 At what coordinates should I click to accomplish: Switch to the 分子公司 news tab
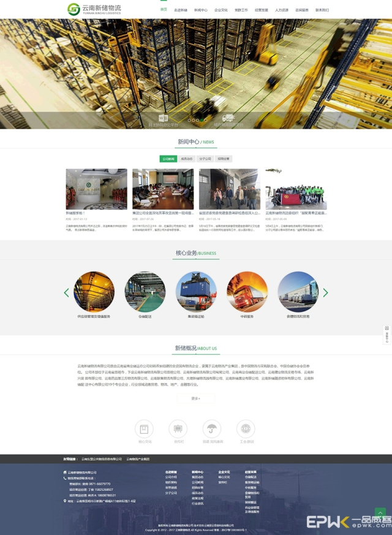205,159
